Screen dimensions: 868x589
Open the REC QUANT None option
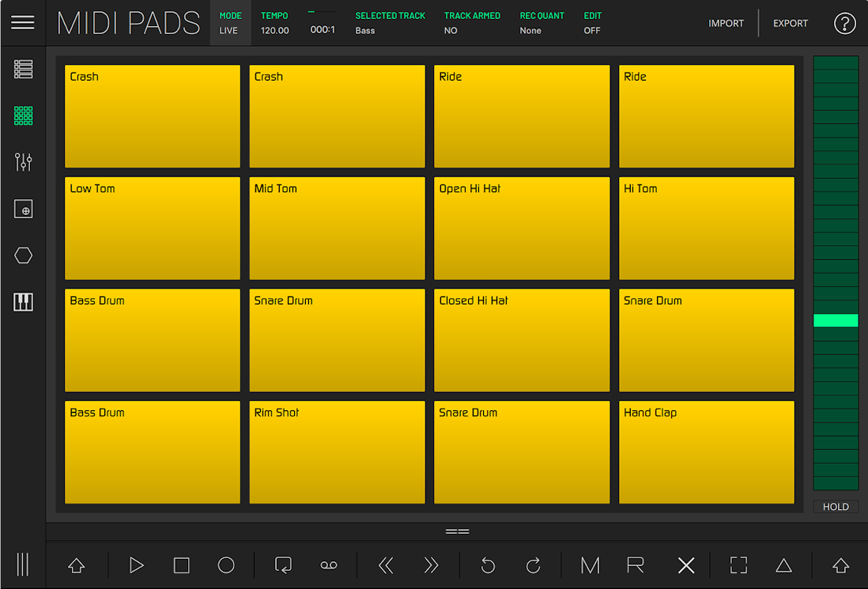point(542,23)
